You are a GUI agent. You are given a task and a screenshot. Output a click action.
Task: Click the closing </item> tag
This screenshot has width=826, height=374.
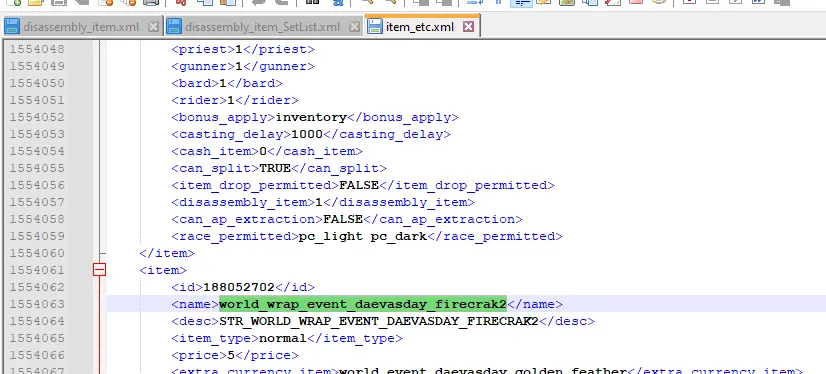pos(166,253)
